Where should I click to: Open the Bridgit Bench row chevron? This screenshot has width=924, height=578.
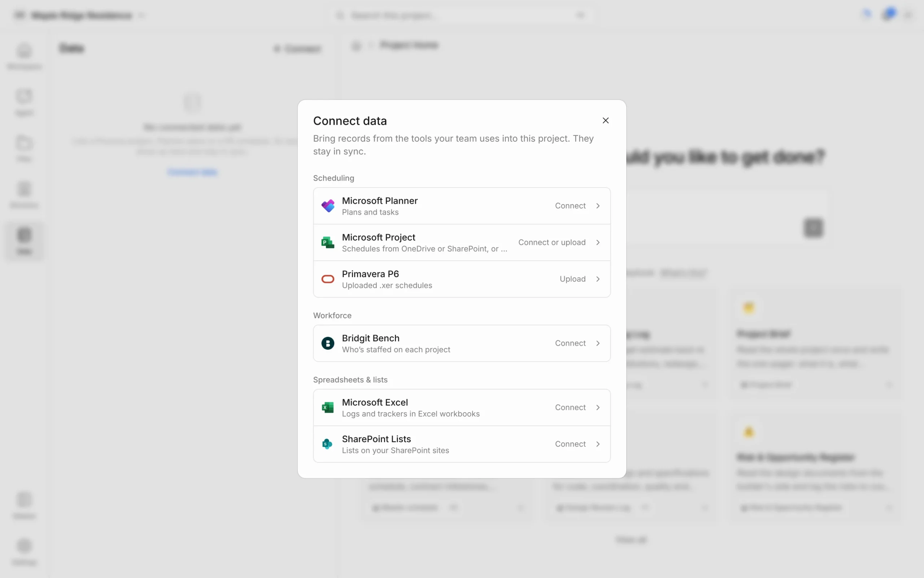click(598, 343)
